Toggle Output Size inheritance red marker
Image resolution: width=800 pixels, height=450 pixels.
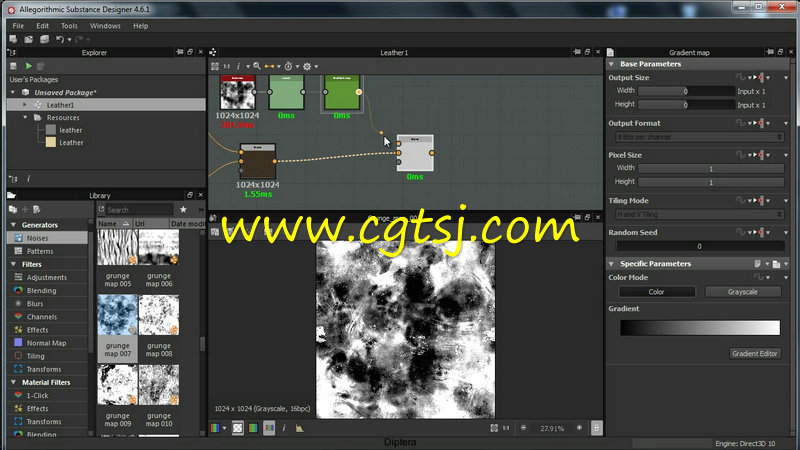point(761,78)
